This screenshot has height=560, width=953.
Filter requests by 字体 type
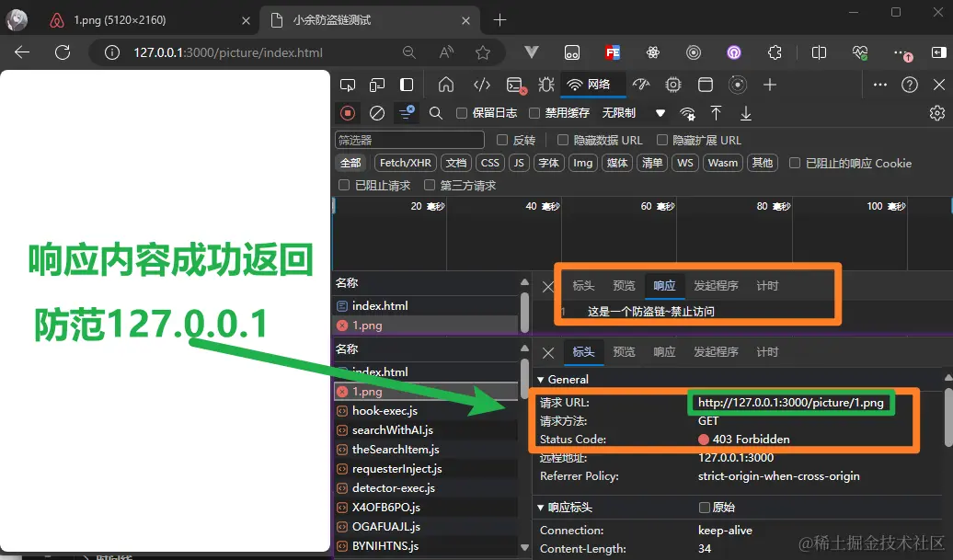click(549, 163)
